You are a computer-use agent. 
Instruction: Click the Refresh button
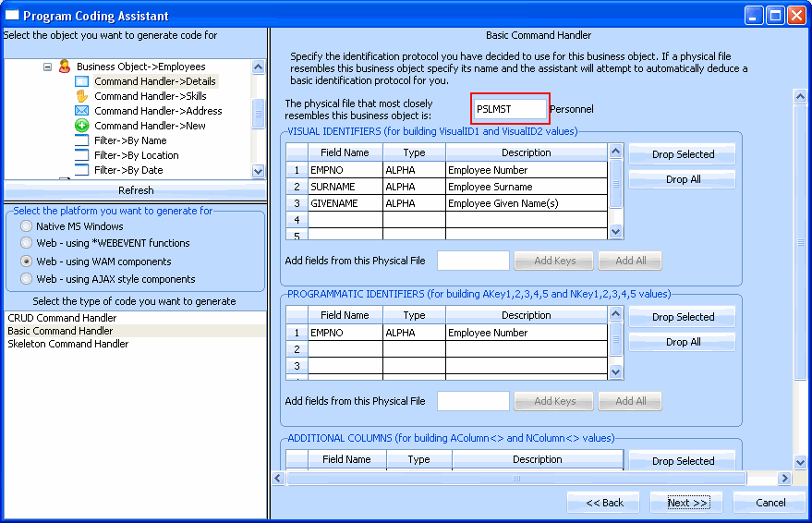point(136,190)
